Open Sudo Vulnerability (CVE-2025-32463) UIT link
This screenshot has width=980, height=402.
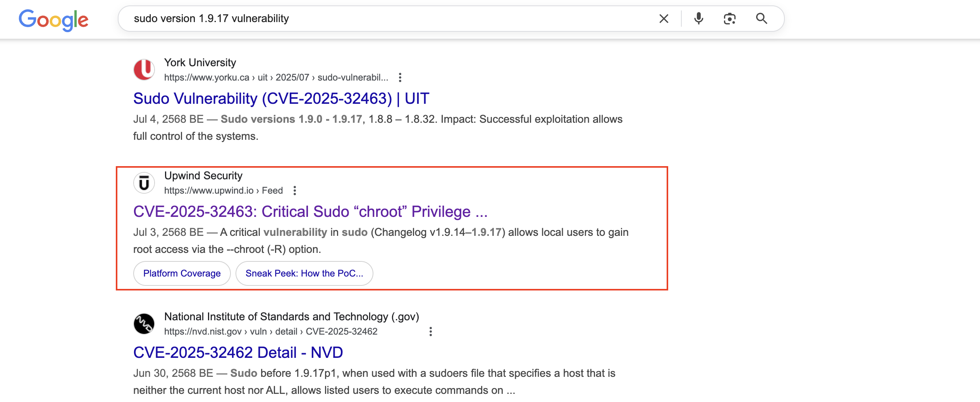coord(281,99)
